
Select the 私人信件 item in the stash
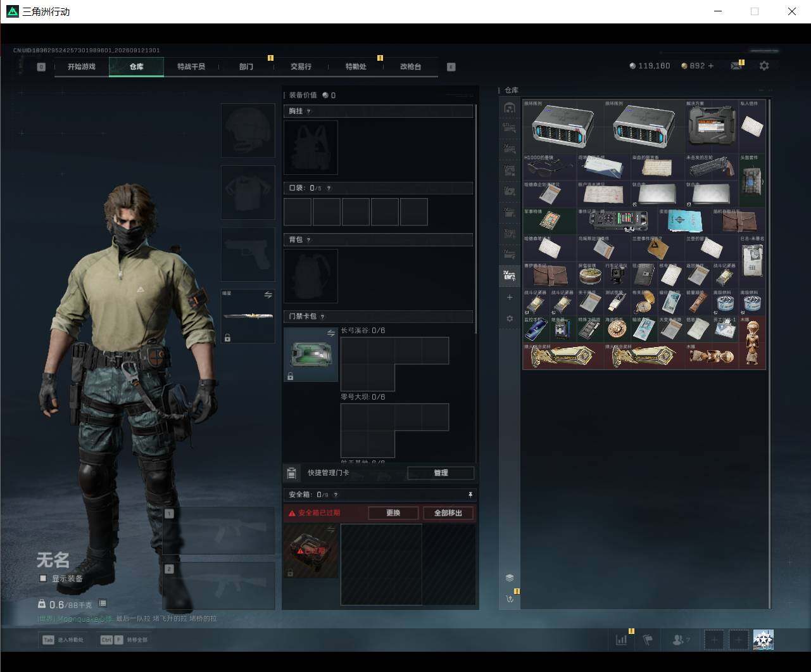pyautogui.click(x=752, y=126)
